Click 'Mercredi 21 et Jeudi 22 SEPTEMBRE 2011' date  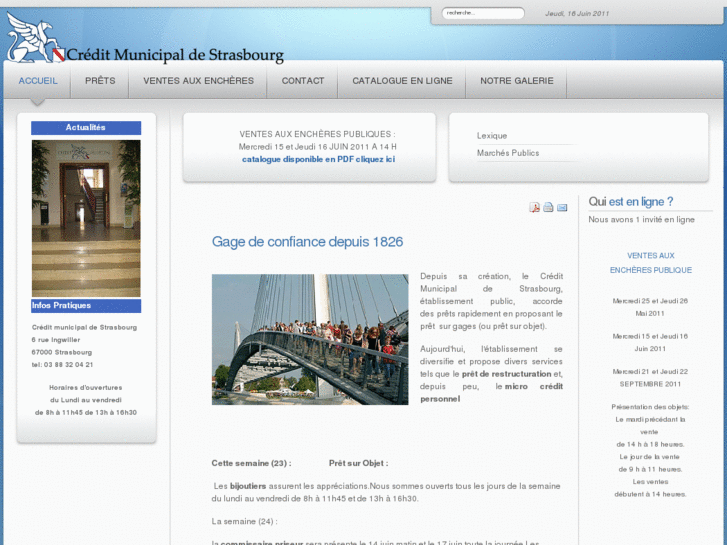coord(650,378)
